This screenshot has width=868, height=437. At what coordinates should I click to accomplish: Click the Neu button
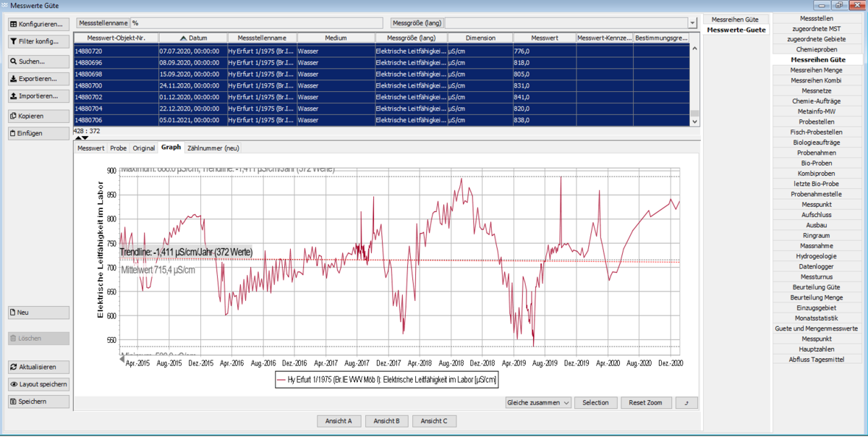click(38, 313)
